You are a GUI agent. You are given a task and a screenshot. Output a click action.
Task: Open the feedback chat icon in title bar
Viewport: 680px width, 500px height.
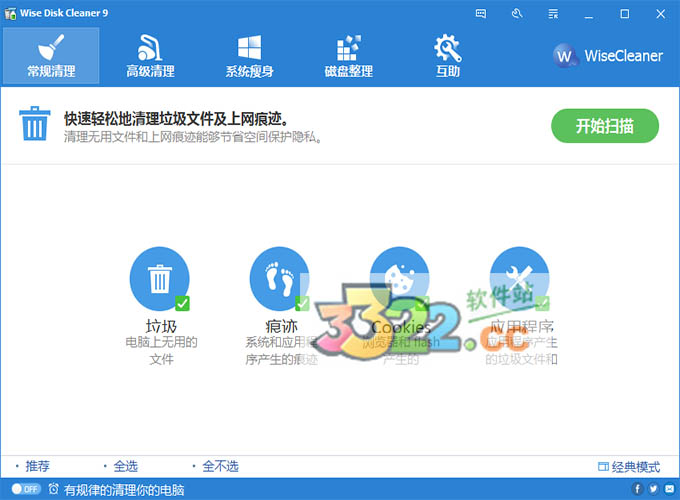[x=481, y=14]
